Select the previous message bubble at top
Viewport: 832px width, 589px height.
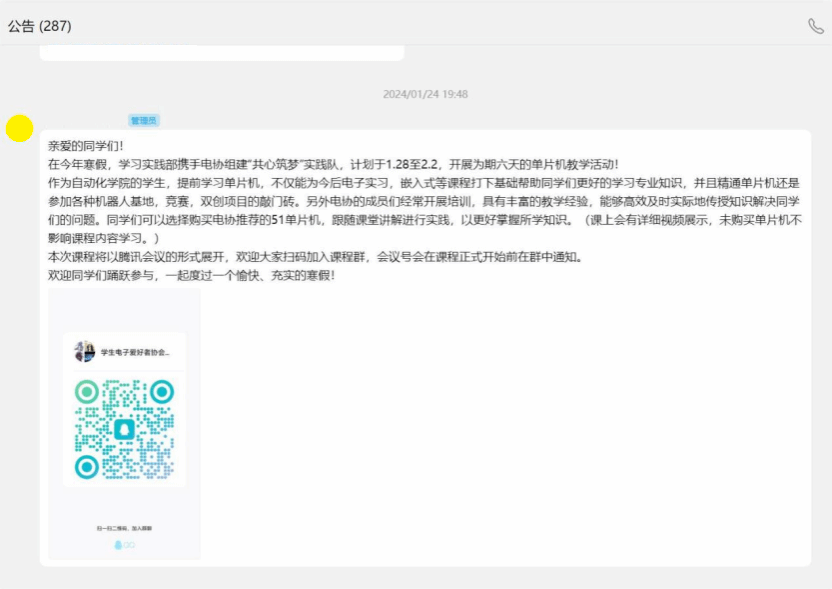pyautogui.click(x=222, y=52)
